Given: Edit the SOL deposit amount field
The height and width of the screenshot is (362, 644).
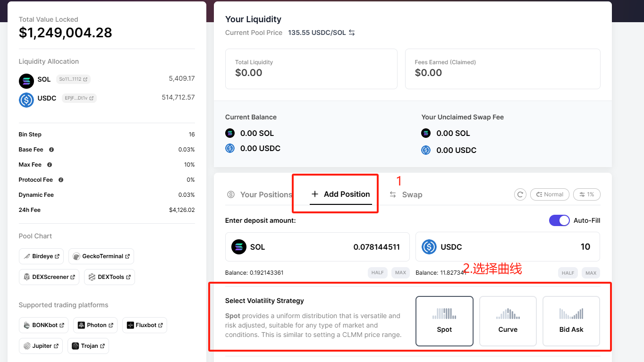Looking at the screenshot, I should pyautogui.click(x=317, y=247).
